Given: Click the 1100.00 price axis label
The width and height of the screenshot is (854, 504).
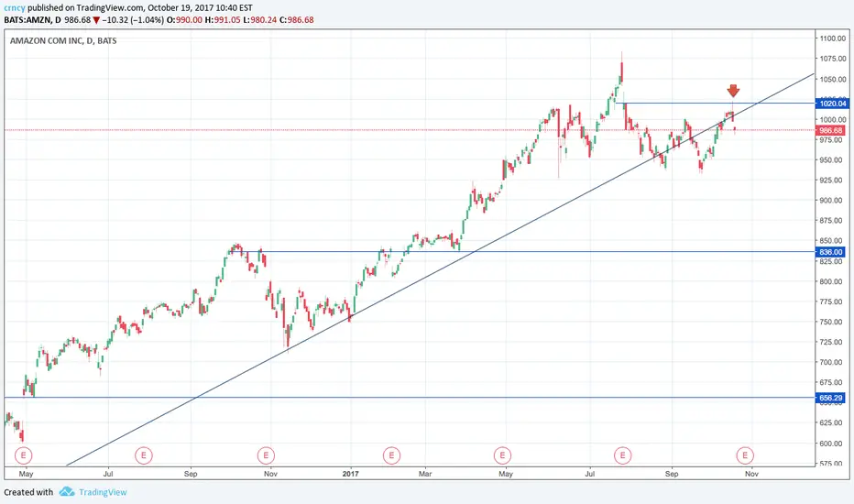Looking at the screenshot, I should point(833,38).
